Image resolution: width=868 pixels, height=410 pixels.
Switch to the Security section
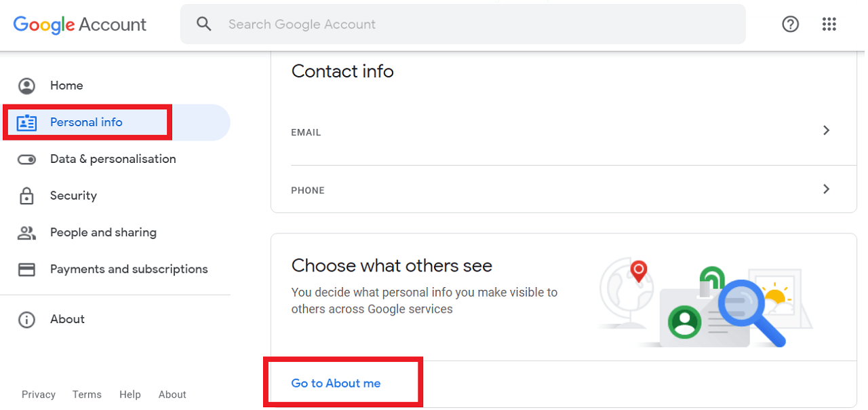pyautogui.click(x=73, y=195)
